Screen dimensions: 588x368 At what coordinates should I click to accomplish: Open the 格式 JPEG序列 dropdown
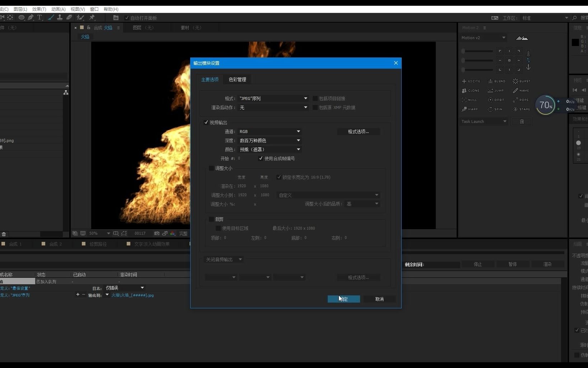pos(273,98)
